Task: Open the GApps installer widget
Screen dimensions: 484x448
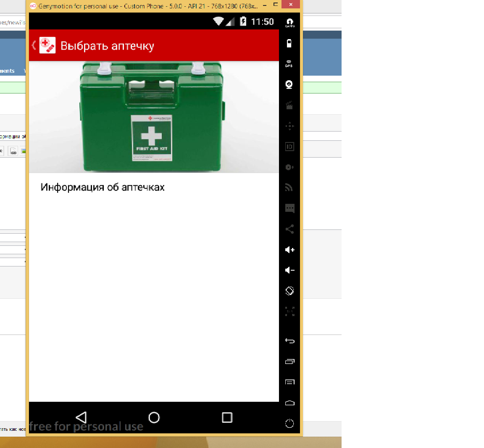Action: click(289, 23)
